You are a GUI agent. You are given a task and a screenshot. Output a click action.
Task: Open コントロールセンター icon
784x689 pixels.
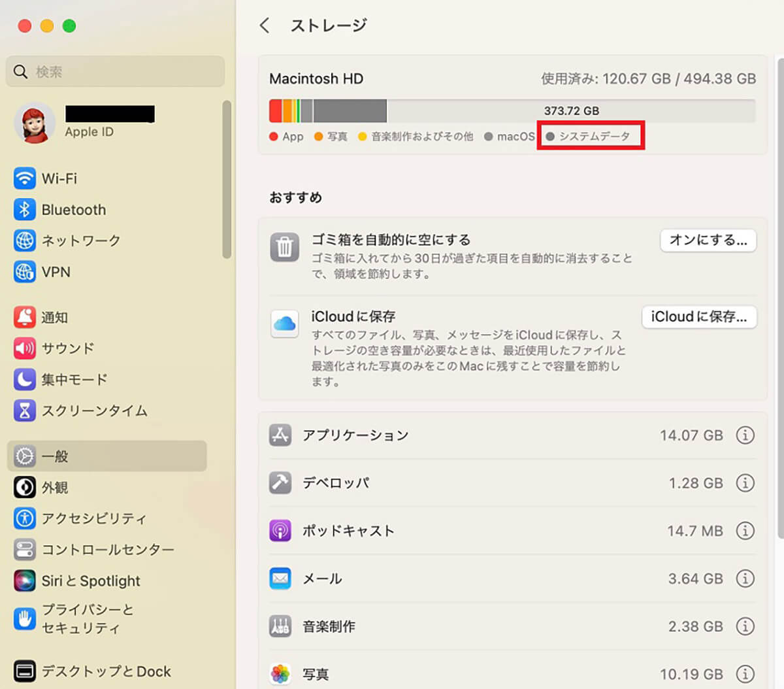point(25,549)
